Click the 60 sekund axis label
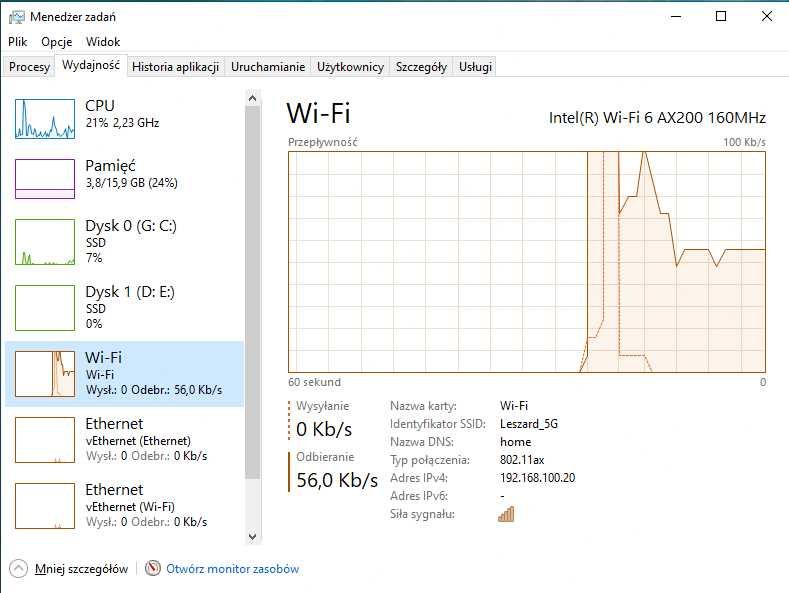This screenshot has width=789, height=593. point(314,382)
